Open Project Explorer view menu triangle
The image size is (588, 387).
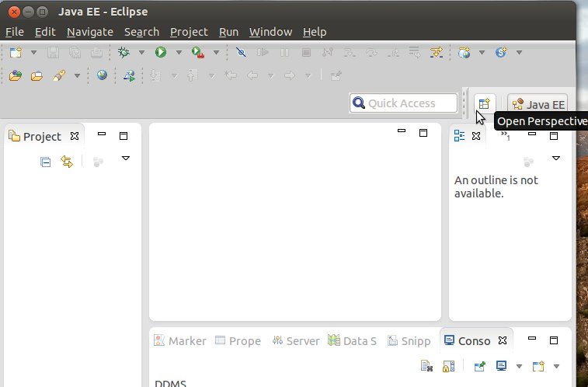point(126,159)
